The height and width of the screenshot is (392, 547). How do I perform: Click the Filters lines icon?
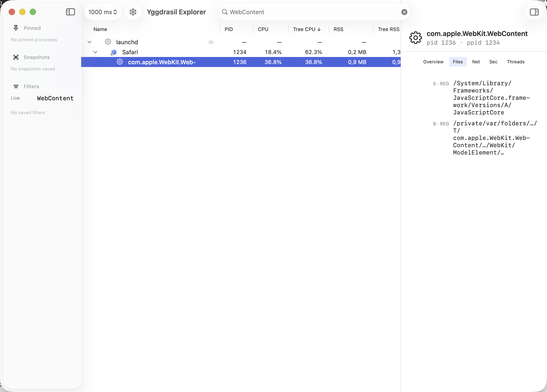pos(16,86)
